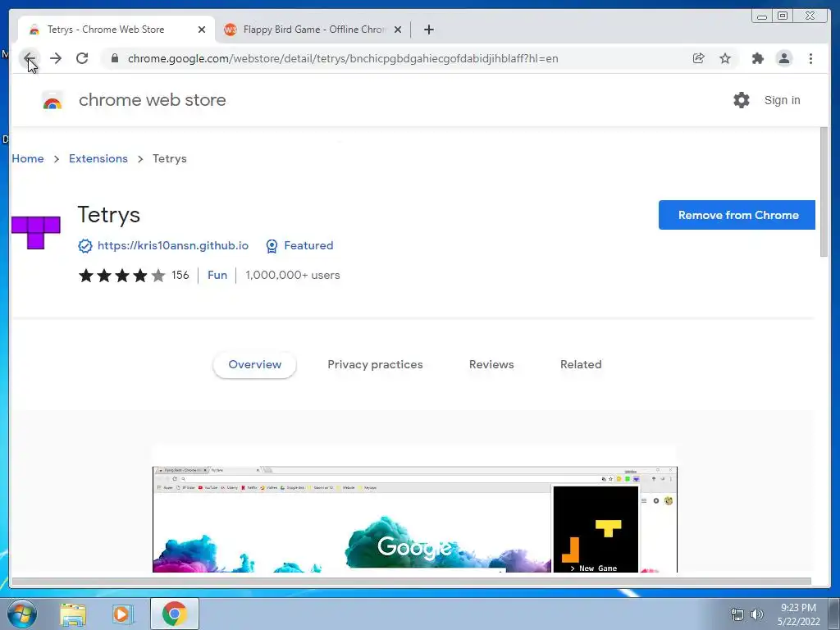Open the Extensions puzzle icon
Image resolution: width=840 pixels, height=630 pixels.
point(757,58)
